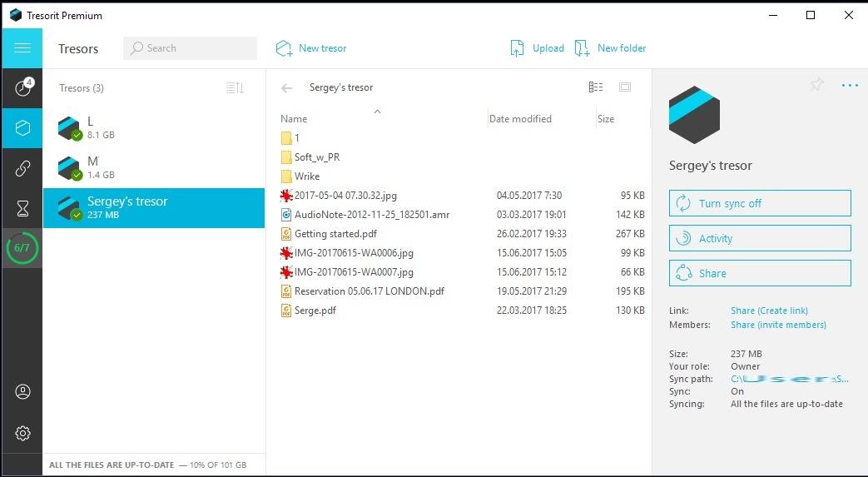Open the three-dots more menu
Viewport: 868px width, 477px height.
click(x=850, y=85)
